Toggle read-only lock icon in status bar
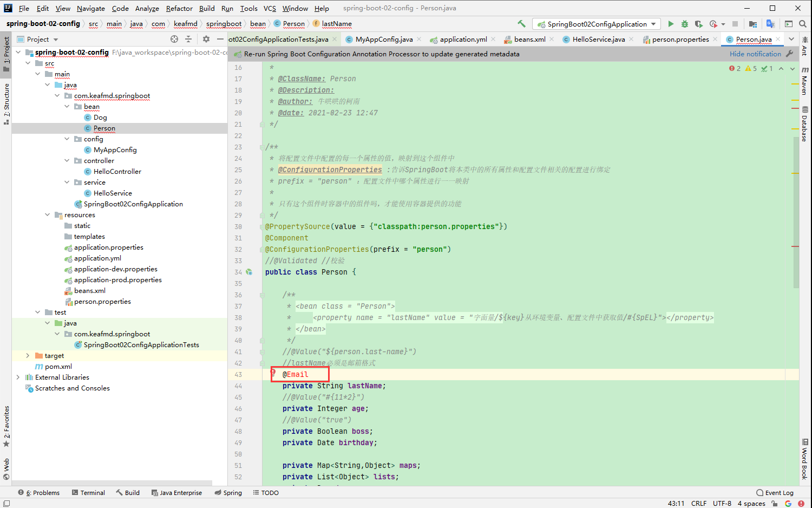Image resolution: width=812 pixels, height=508 pixels. [x=775, y=503]
